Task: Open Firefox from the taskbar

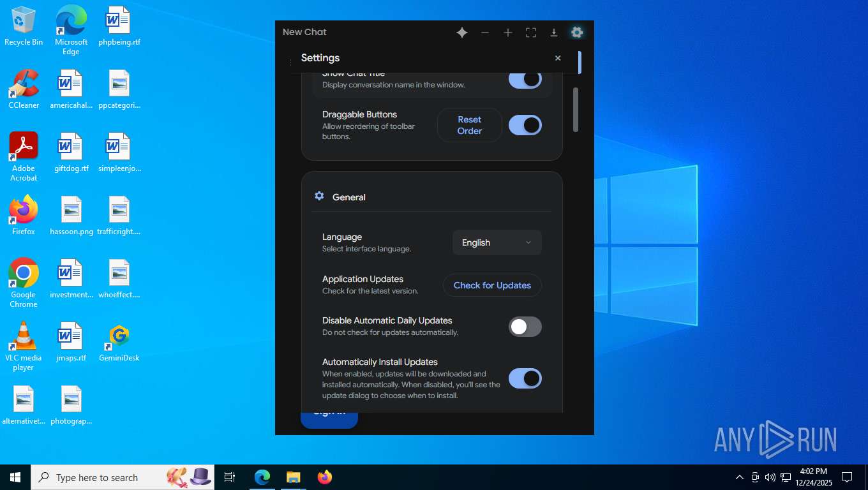Action: (x=325, y=477)
